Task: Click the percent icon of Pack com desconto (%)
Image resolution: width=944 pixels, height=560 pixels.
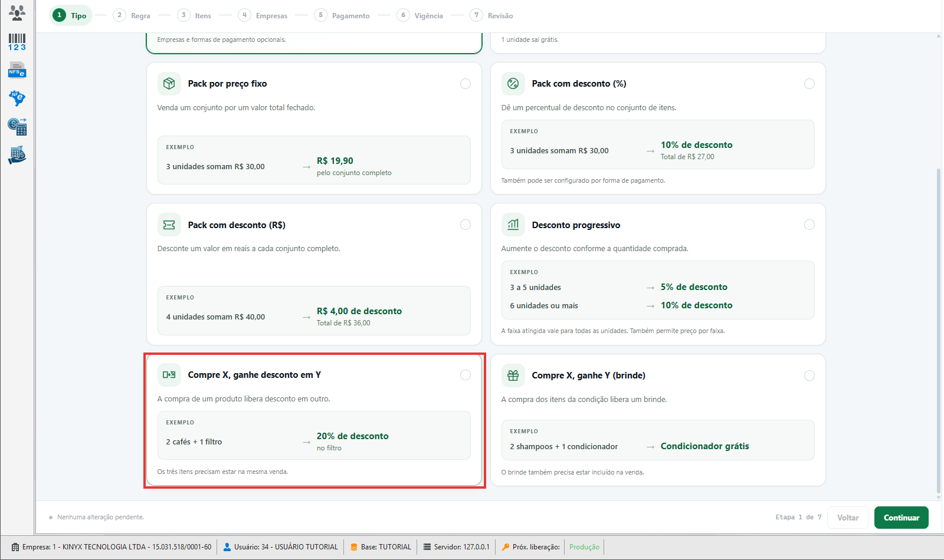Action: click(513, 84)
